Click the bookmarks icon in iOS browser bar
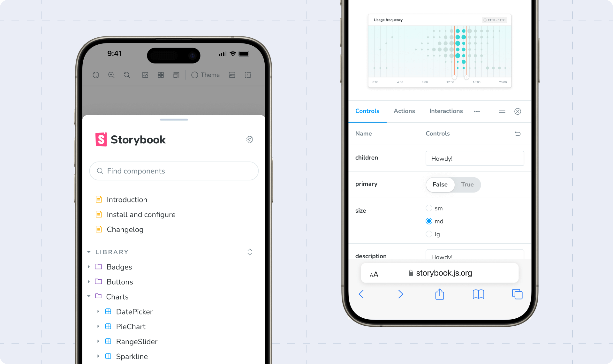This screenshot has width=613, height=364. pyautogui.click(x=478, y=294)
